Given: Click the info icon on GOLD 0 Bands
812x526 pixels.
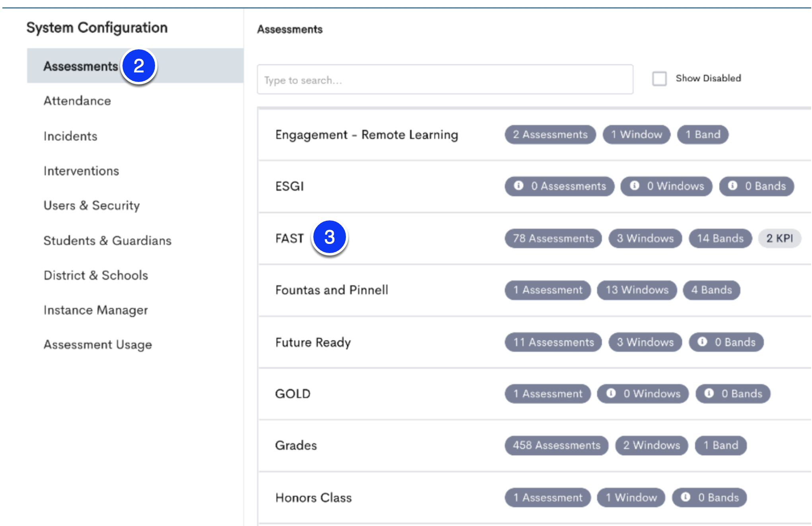Looking at the screenshot, I should point(709,394).
